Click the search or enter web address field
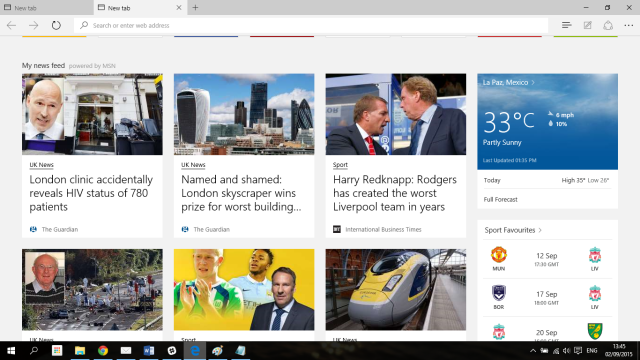Screen dimensions: 640x360 click(x=311, y=25)
